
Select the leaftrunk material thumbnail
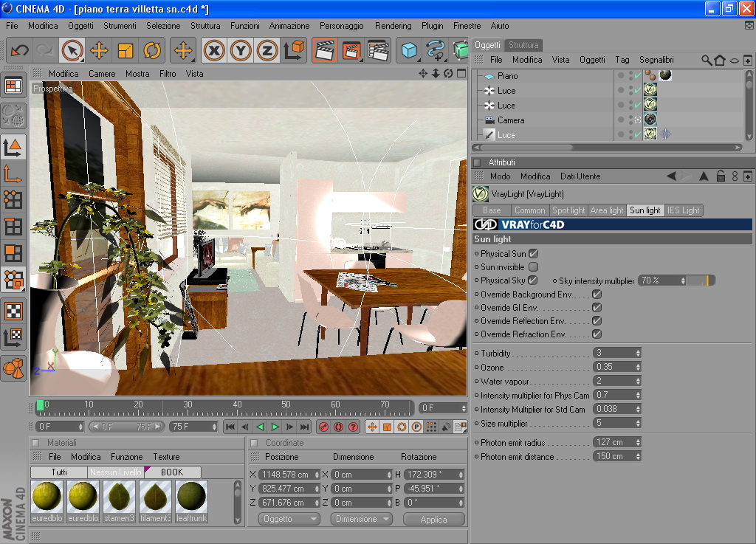click(x=191, y=501)
